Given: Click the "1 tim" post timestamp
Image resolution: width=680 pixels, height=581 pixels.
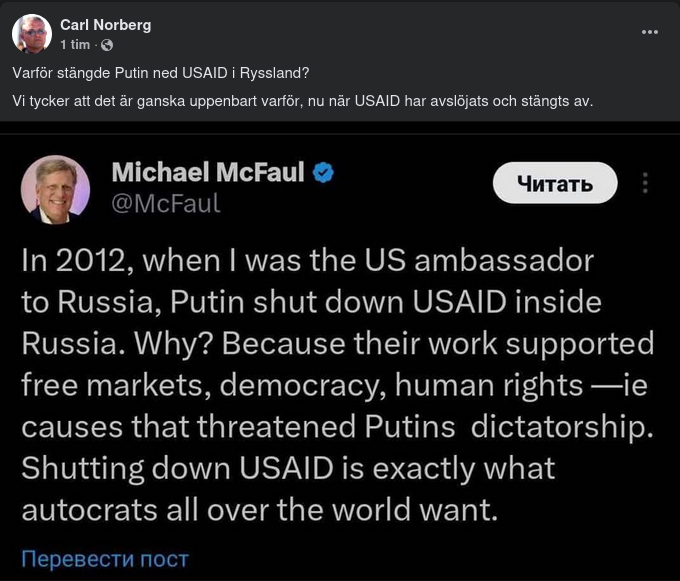Looking at the screenshot, I should click(x=76, y=45).
